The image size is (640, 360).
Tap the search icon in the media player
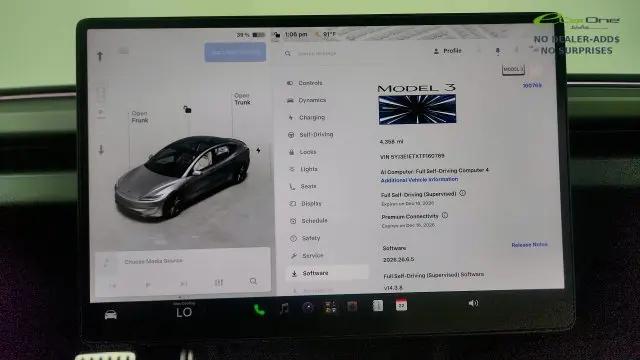point(253,281)
